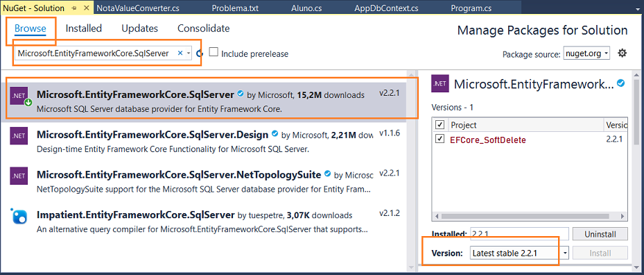Enable Include prerelease checkbox

[x=213, y=52]
